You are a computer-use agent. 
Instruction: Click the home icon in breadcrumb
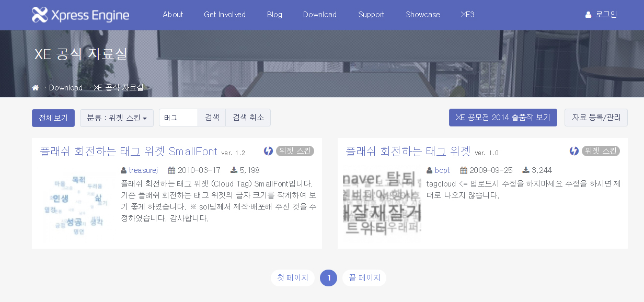point(36,88)
